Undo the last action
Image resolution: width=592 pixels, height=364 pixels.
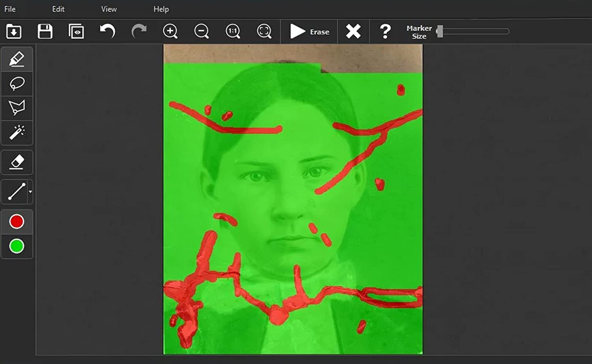click(107, 31)
